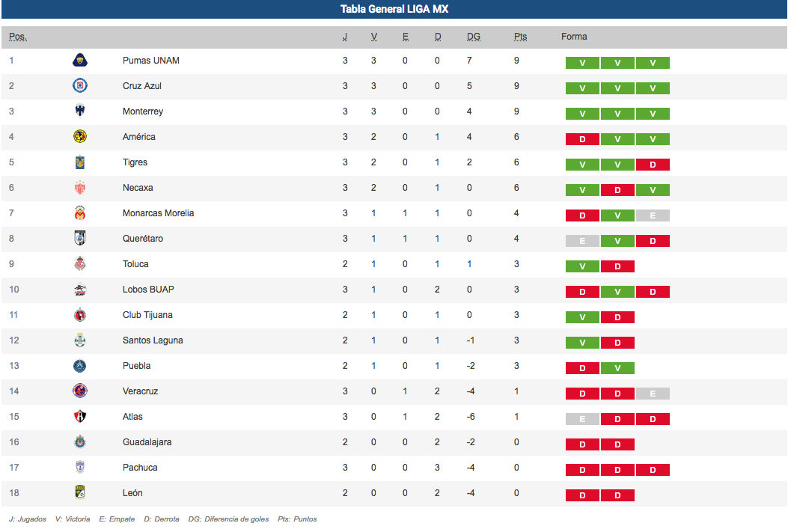This screenshot has height=532, width=788.
Task: Open the Querétaro team name link
Action: pos(143,239)
